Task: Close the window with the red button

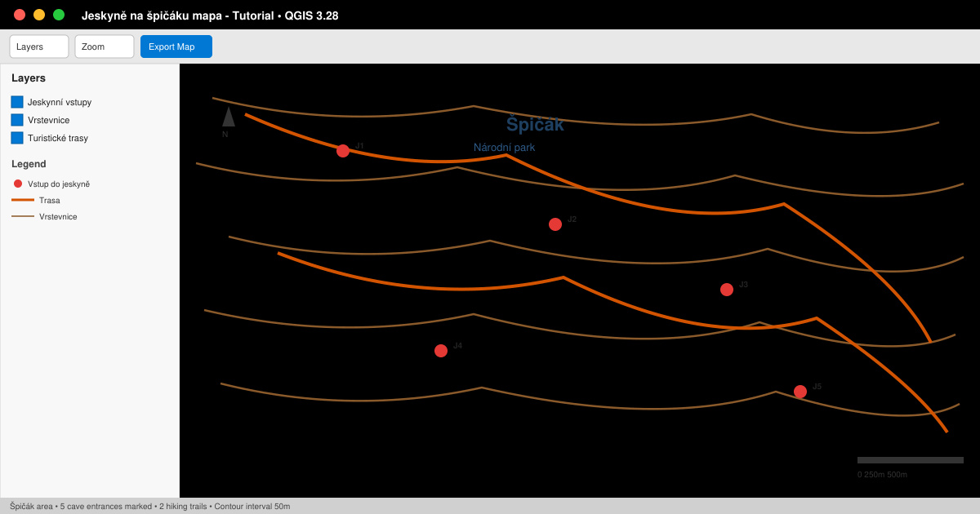Action: [x=20, y=15]
